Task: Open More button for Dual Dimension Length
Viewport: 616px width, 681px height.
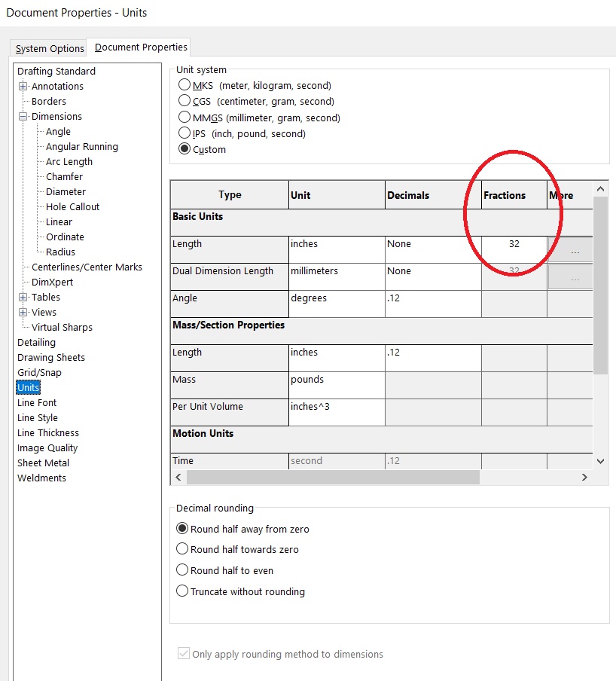Action: 570,276
